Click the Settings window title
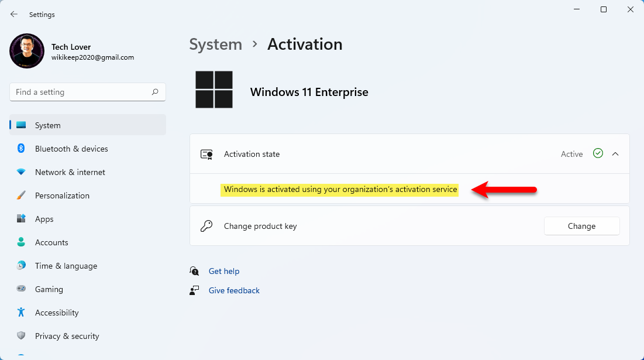644x360 pixels. 42,15
